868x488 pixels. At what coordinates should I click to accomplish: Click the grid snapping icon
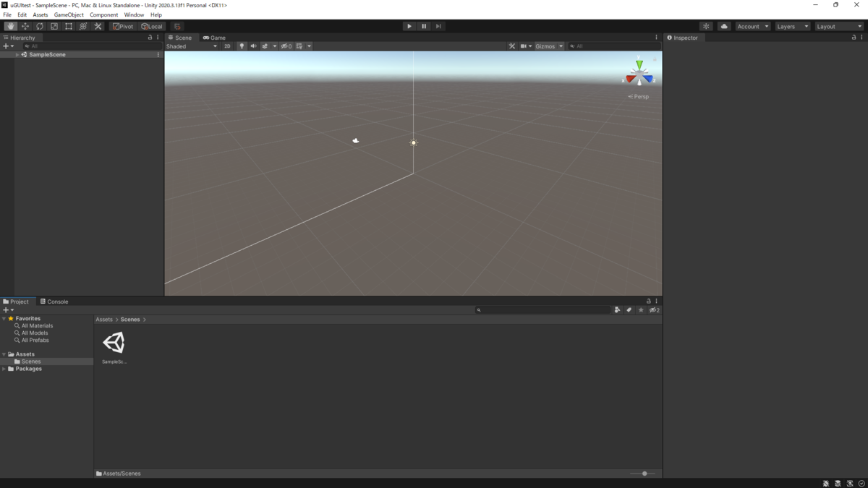tap(176, 26)
